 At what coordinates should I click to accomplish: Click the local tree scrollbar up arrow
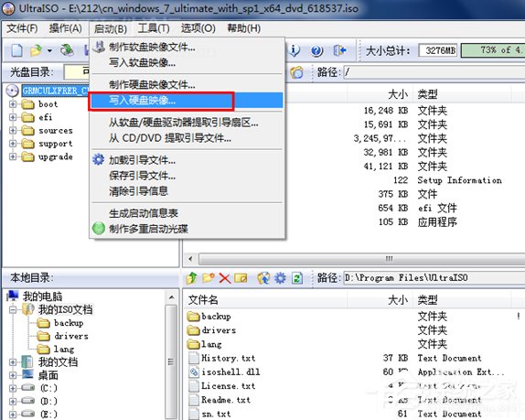[x=171, y=297]
